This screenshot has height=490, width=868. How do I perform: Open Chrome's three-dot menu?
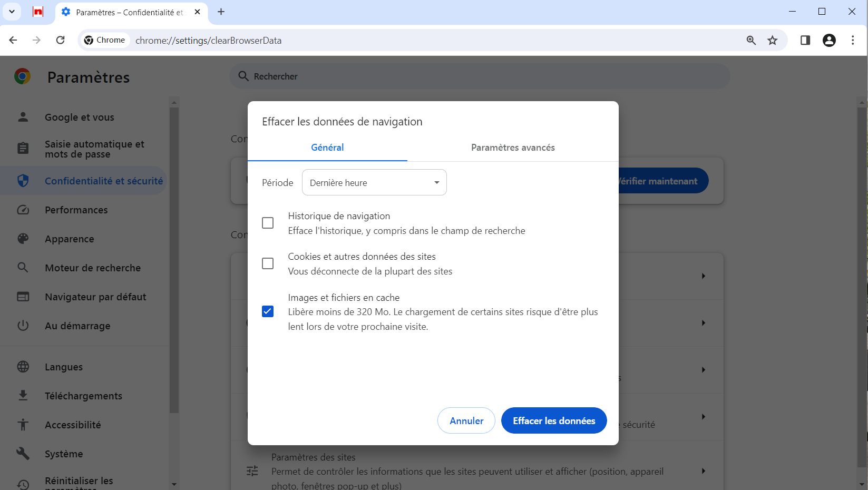[853, 40]
